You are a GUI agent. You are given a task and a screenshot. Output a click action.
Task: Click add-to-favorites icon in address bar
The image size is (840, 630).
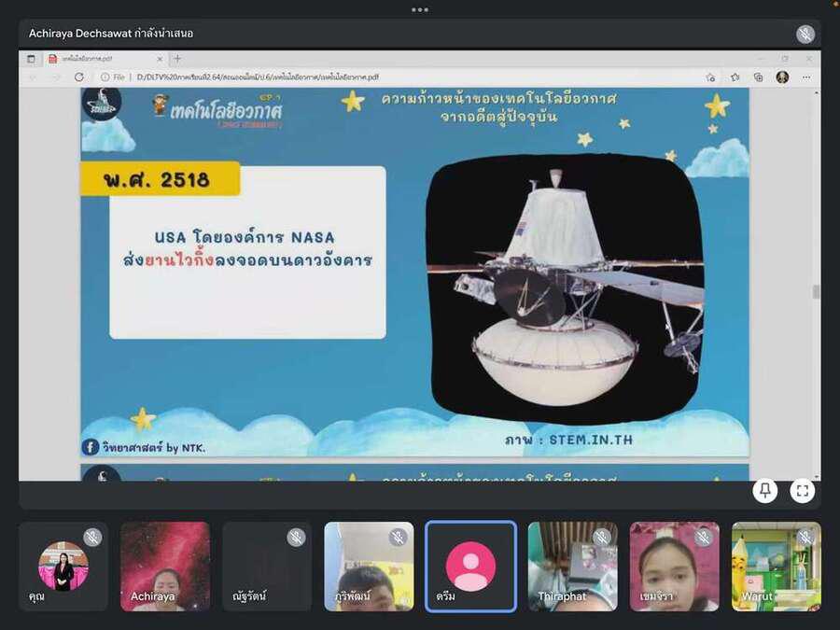click(x=710, y=77)
